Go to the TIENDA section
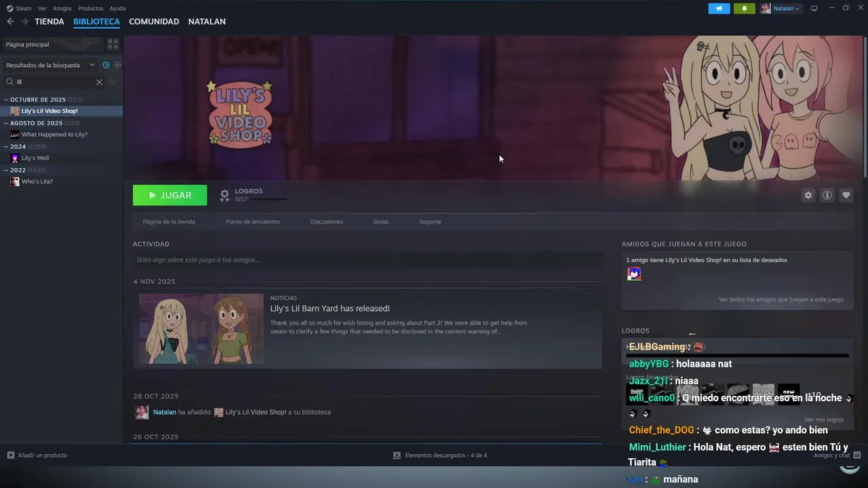Image resolution: width=868 pixels, height=488 pixels. [x=50, y=22]
